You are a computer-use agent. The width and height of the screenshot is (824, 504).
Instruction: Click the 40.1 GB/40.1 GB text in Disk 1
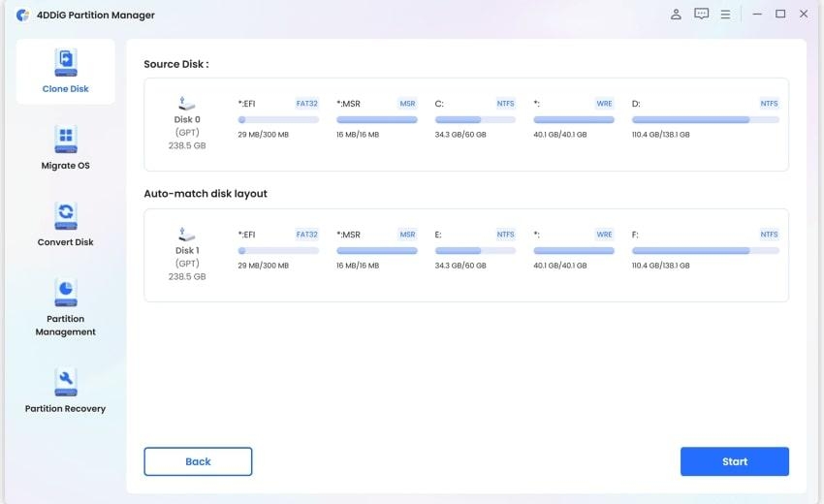point(560,266)
